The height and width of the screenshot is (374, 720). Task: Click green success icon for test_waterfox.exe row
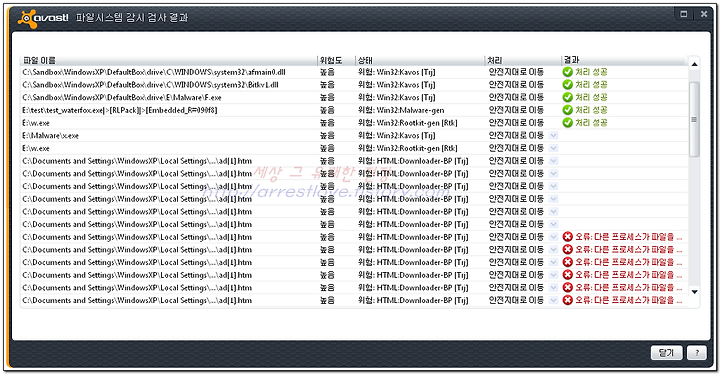tap(568, 110)
